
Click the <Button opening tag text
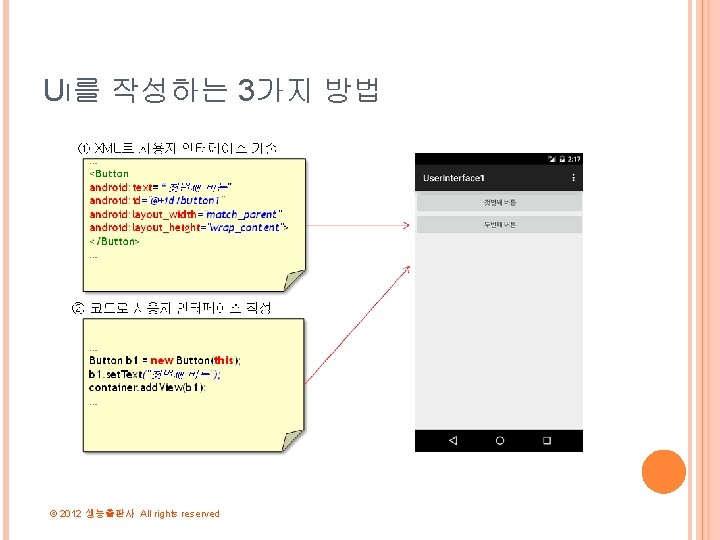(109, 174)
